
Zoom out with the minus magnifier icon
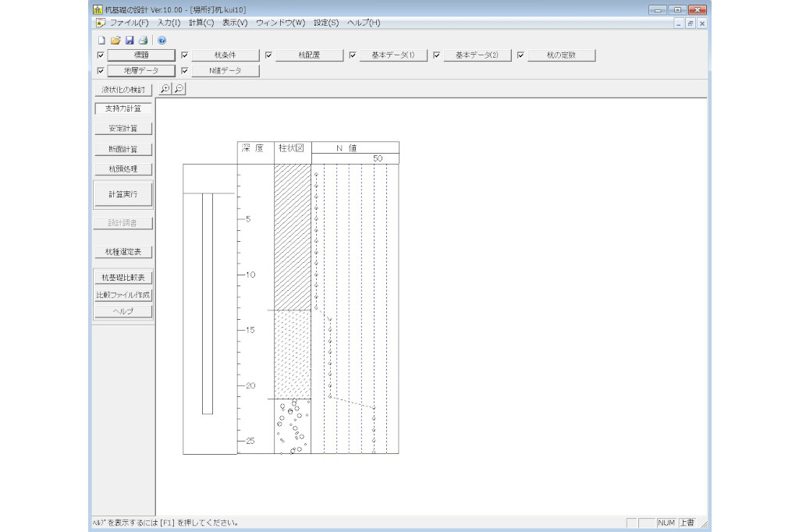179,90
